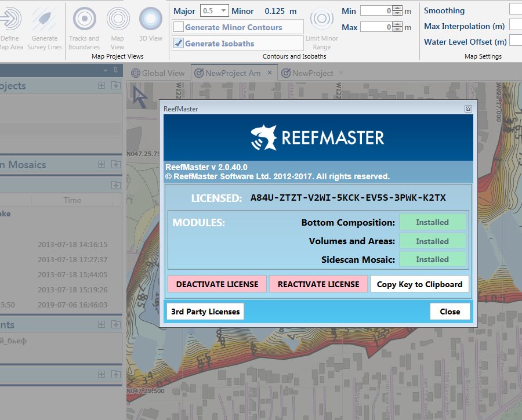This screenshot has height=420, width=522.
Task: Click the Define Map Area icon
Action: point(8,20)
